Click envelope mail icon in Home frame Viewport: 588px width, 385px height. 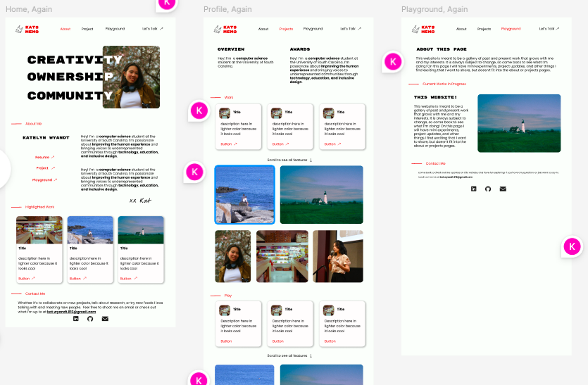pyautogui.click(x=105, y=319)
